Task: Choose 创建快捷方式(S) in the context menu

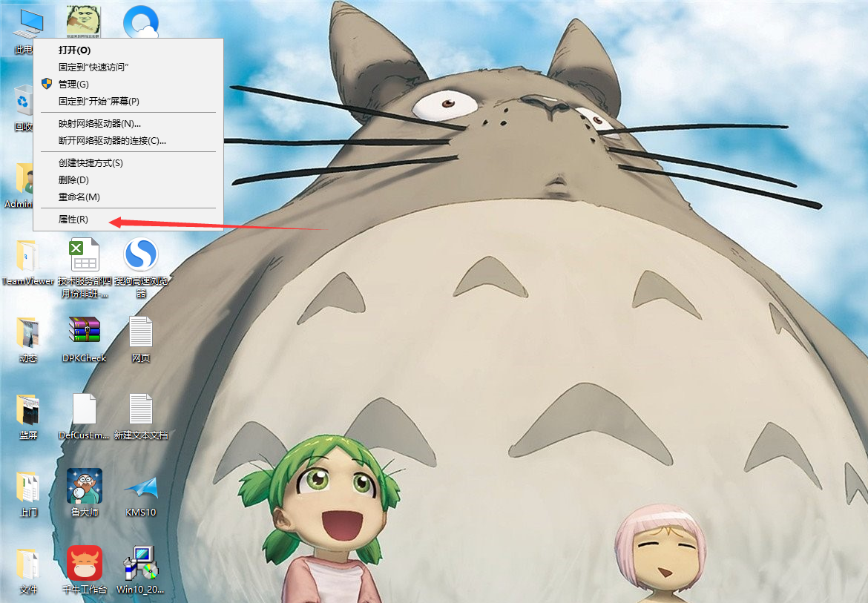Action: click(128, 162)
